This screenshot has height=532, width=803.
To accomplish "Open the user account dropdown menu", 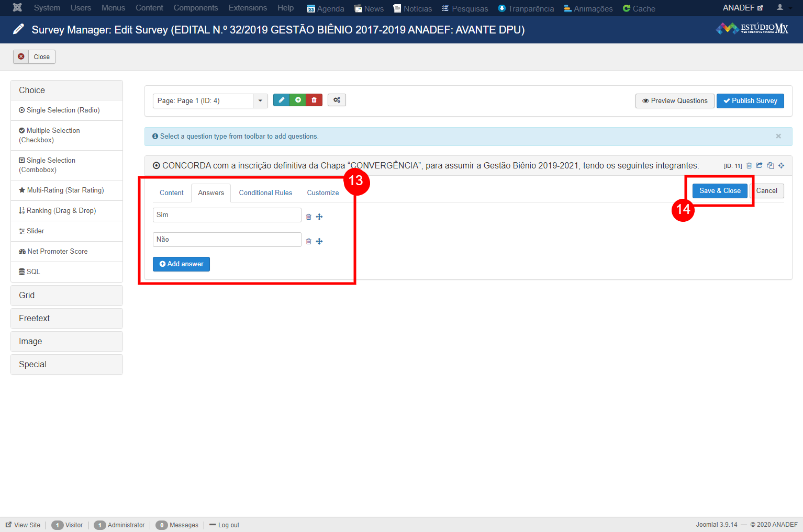I will click(784, 8).
